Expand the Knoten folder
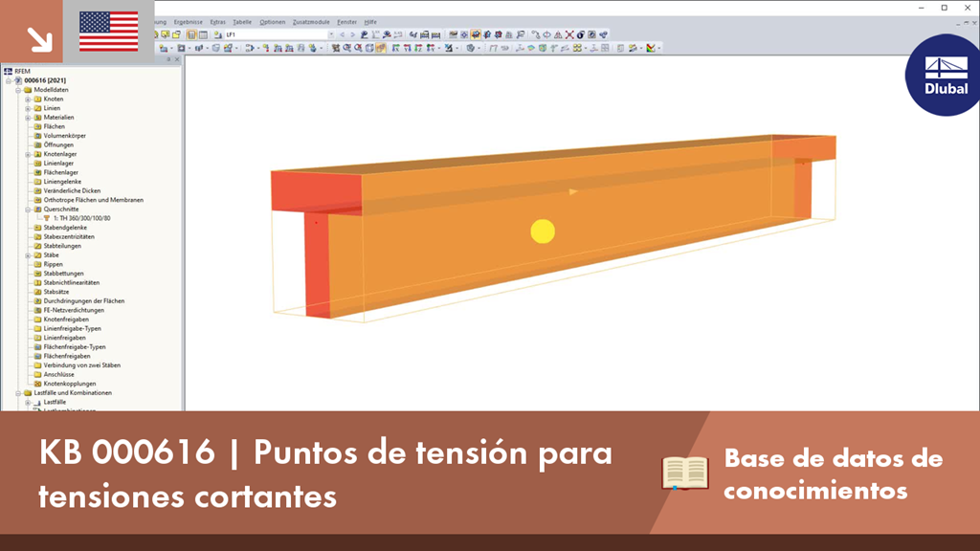Screen dimensions: 980x551 28,99
